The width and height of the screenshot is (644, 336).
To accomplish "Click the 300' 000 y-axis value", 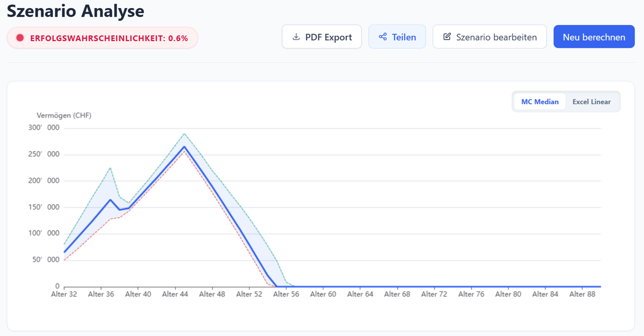I will point(44,128).
